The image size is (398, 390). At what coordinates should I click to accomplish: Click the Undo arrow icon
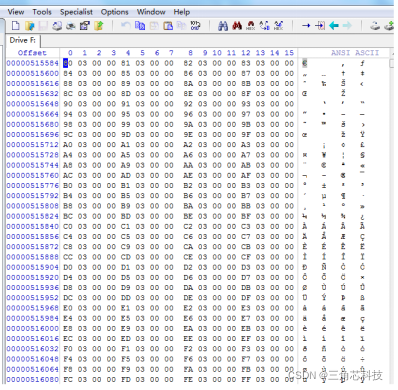click(x=125, y=26)
